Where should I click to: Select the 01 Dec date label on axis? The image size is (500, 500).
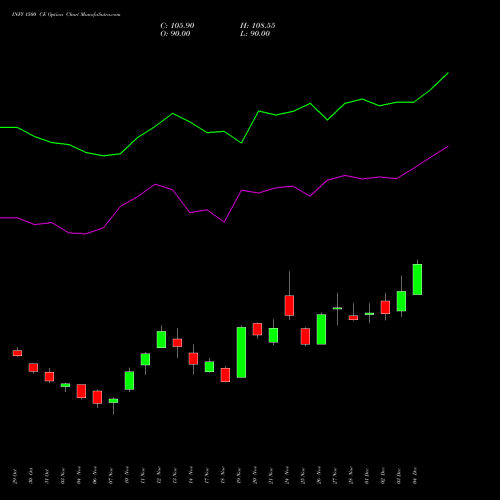[x=367, y=476]
